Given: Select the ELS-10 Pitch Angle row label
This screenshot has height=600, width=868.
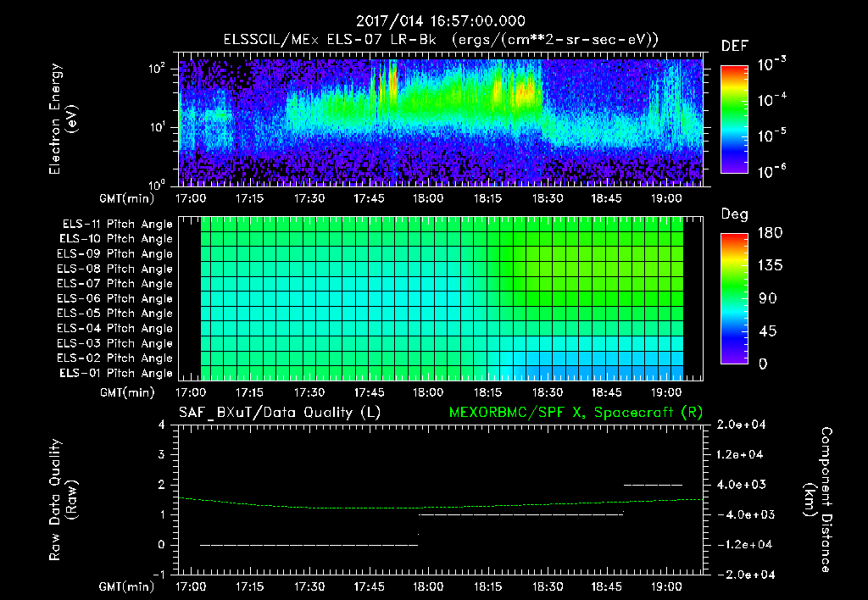Looking at the screenshot, I should pyautogui.click(x=115, y=239).
